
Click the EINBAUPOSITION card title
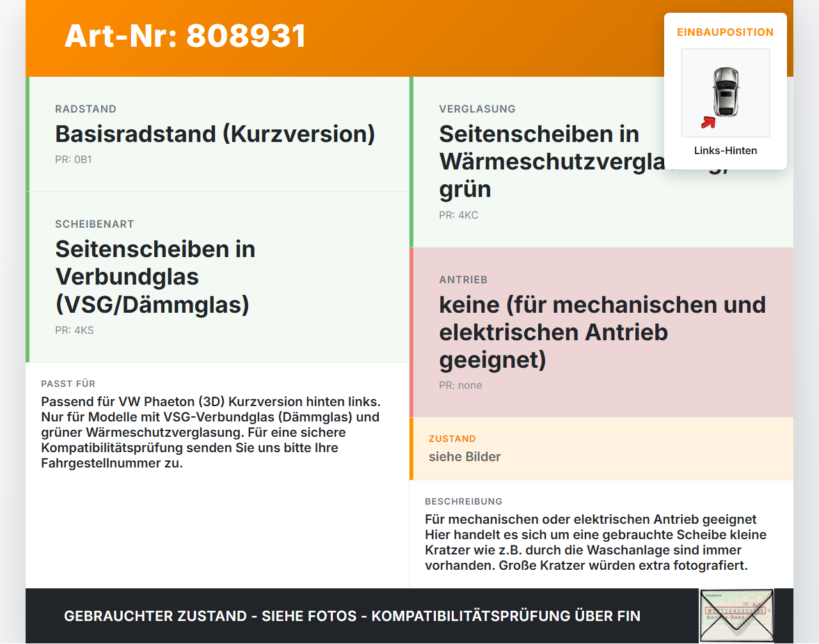click(726, 32)
